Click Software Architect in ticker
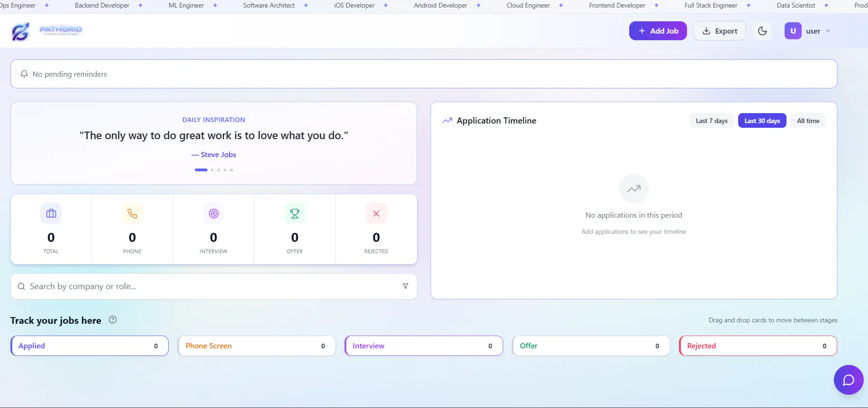 point(269,5)
